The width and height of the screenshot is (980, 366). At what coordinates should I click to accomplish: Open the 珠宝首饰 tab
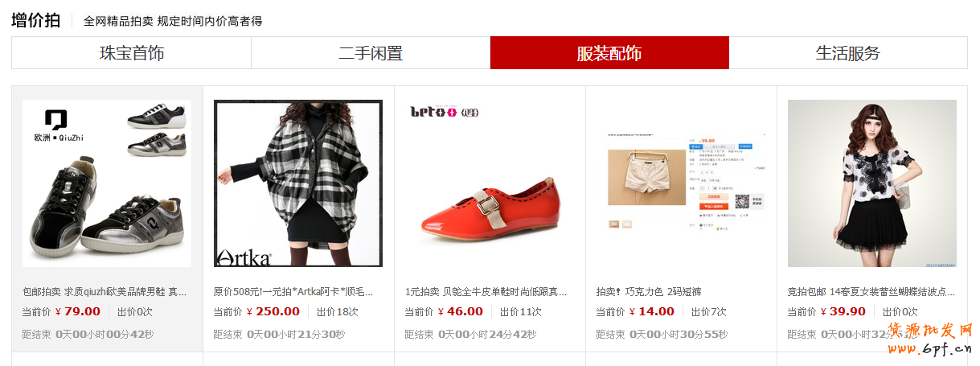pyautogui.click(x=132, y=53)
